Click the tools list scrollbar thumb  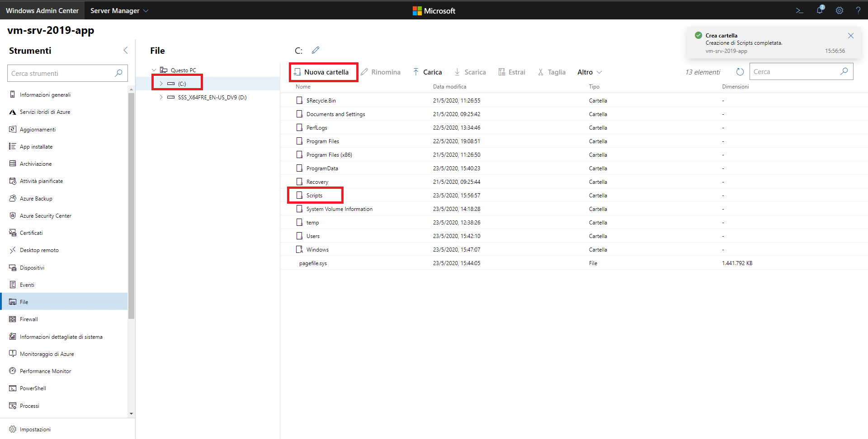[131, 205]
